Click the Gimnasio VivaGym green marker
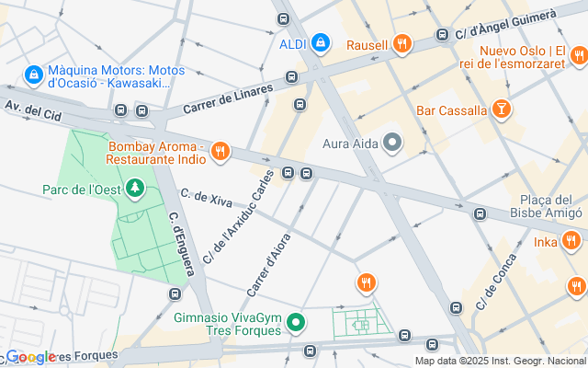The width and height of the screenshot is (588, 368). point(296,323)
